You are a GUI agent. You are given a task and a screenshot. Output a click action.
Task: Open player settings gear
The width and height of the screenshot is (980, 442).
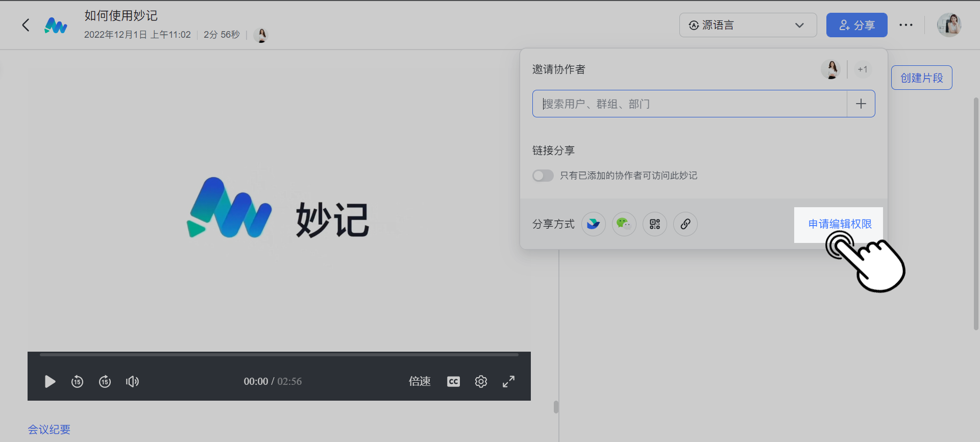tap(481, 381)
